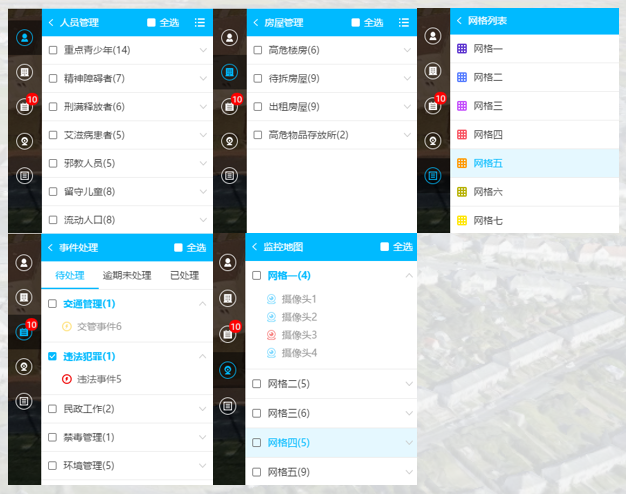Uncheck the 违法犯罪(1) checkbox
Image resolution: width=626 pixels, height=494 pixels.
[53, 356]
